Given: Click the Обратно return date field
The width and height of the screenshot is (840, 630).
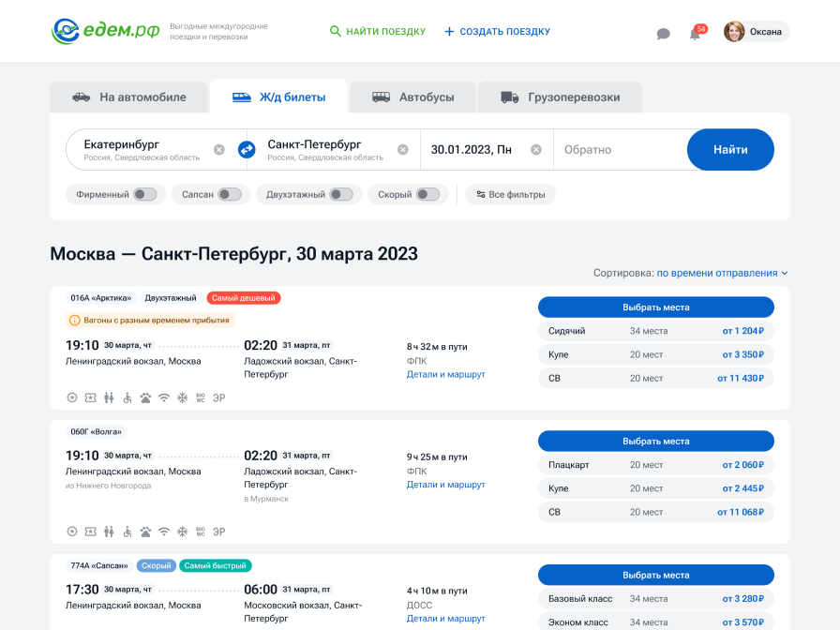Looking at the screenshot, I should click(x=620, y=149).
